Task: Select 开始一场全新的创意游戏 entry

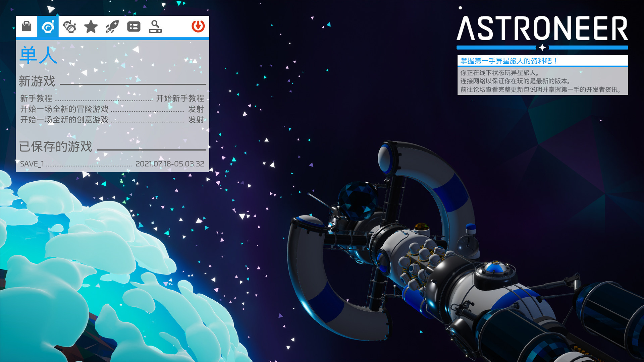Action: (x=64, y=120)
